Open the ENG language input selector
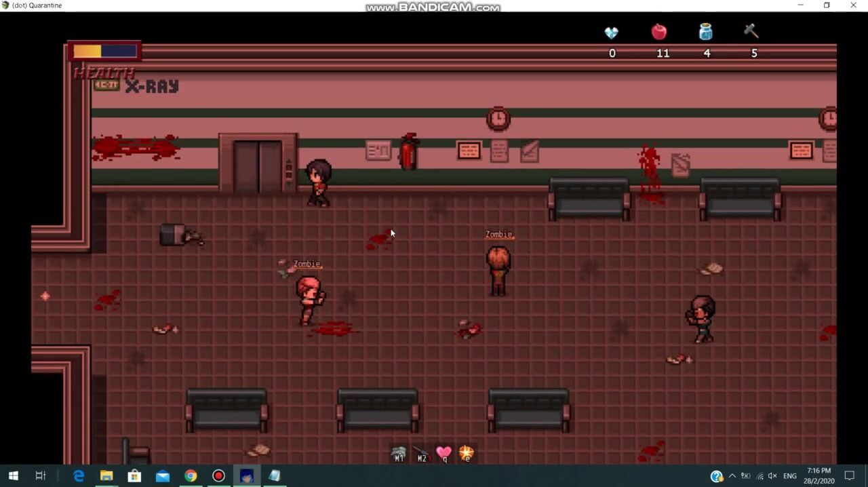This screenshot has height=487, width=868. click(x=790, y=476)
